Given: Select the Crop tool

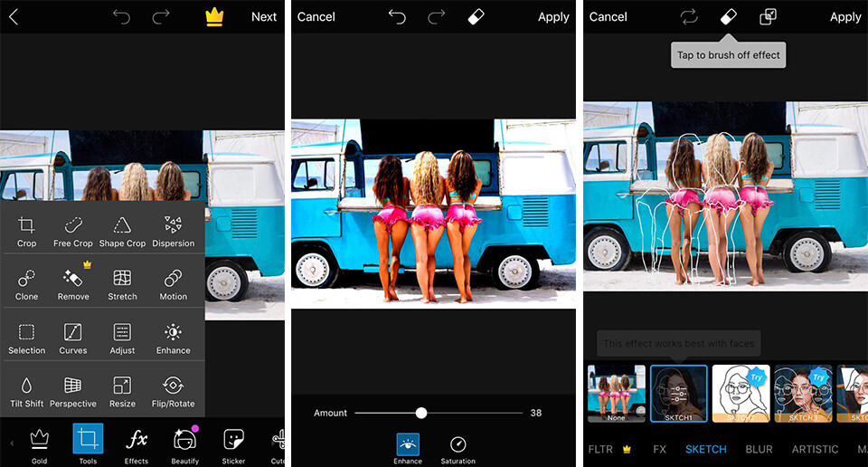Looking at the screenshot, I should pos(26,232).
